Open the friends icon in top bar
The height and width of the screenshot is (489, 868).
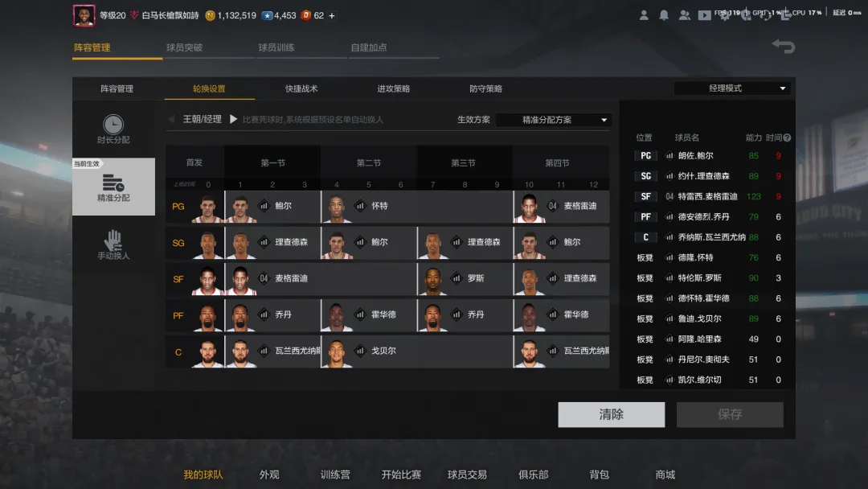click(x=684, y=15)
